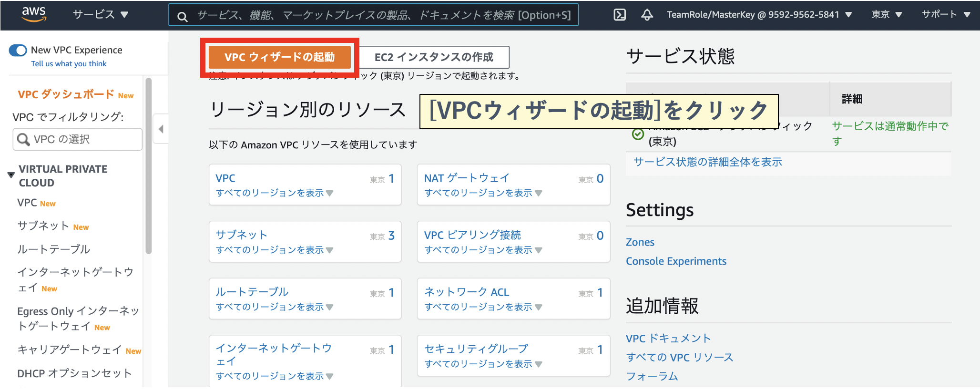Open VPC ドキュメント link

tap(668, 339)
